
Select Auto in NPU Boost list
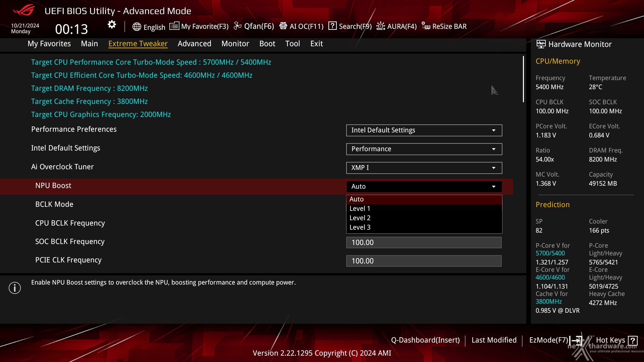pyautogui.click(x=424, y=199)
